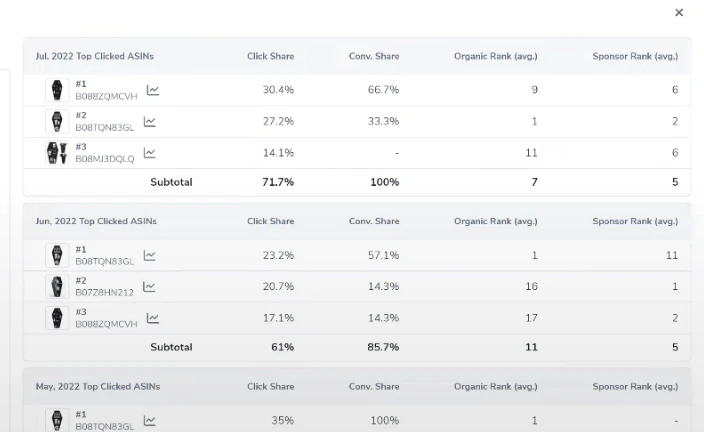The image size is (704, 432).
Task: Show trend graph for June #2 B07Z8HN212
Action: tap(149, 287)
